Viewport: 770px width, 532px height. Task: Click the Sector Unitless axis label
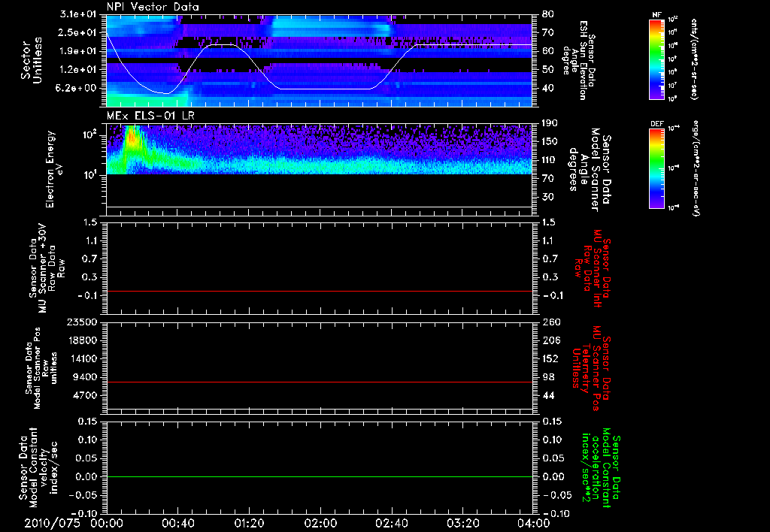(32, 60)
